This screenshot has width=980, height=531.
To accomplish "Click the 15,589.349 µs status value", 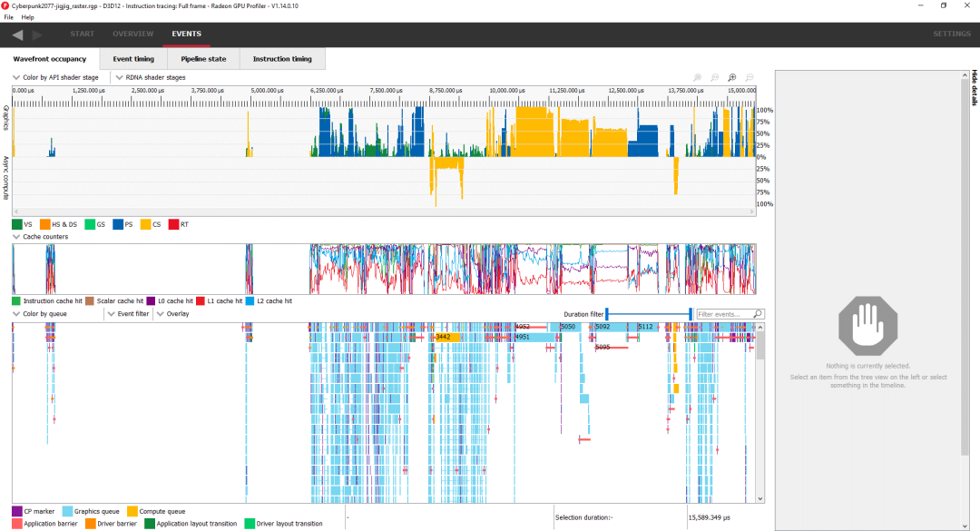I will point(709,518).
